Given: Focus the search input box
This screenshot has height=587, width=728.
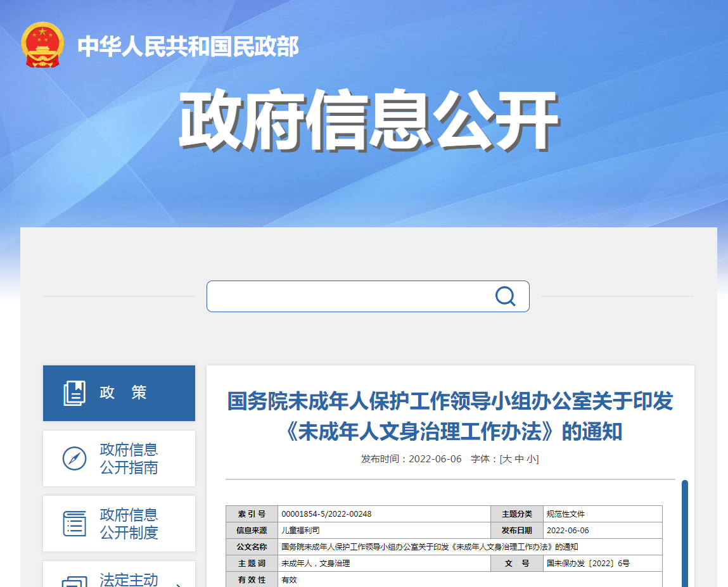Looking at the screenshot, I should [367, 296].
